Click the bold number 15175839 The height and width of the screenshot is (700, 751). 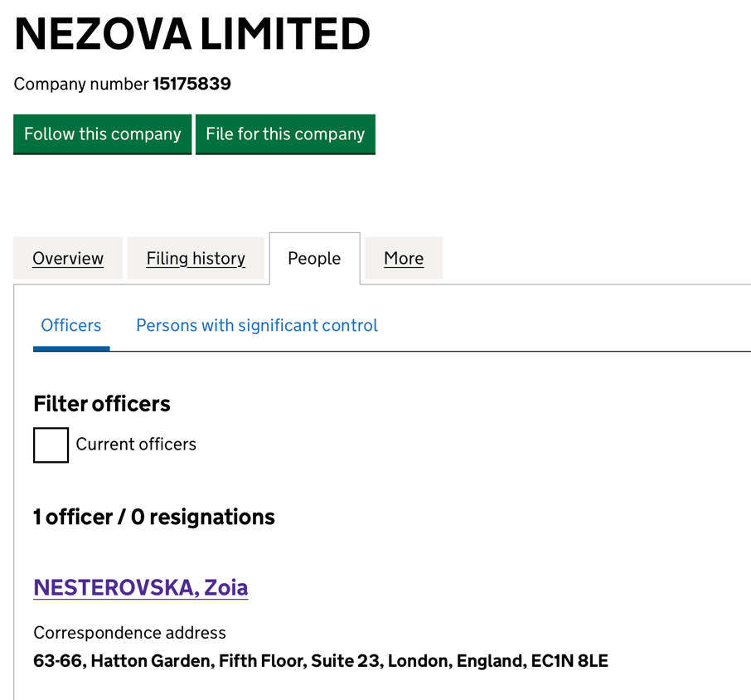(191, 84)
